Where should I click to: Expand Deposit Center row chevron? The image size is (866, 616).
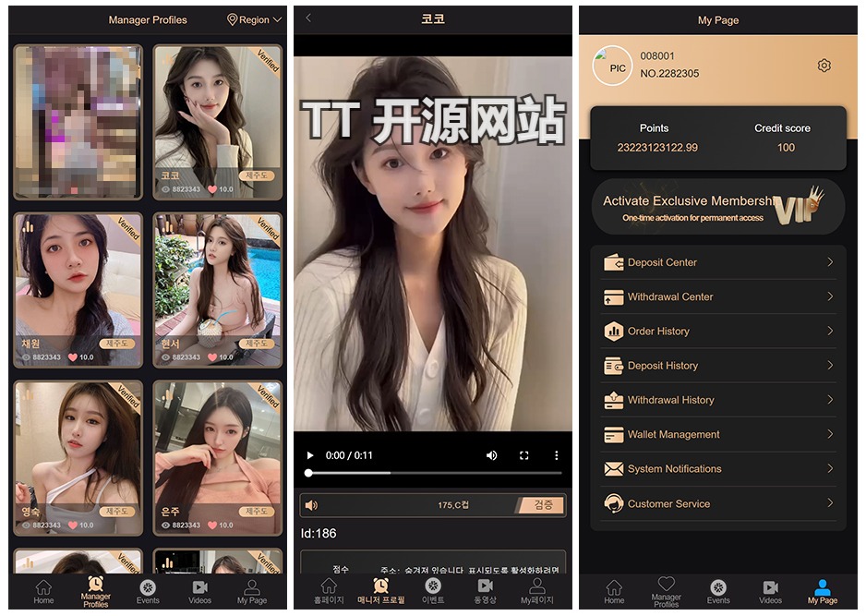click(830, 262)
